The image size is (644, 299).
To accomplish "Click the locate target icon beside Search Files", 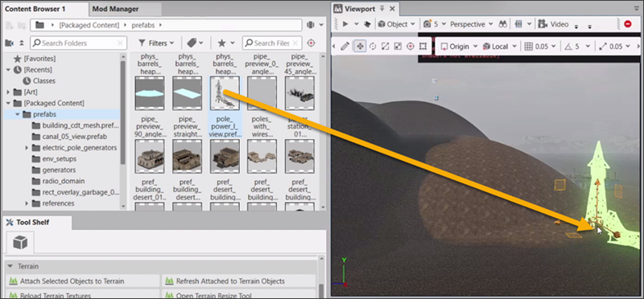I will point(312,43).
